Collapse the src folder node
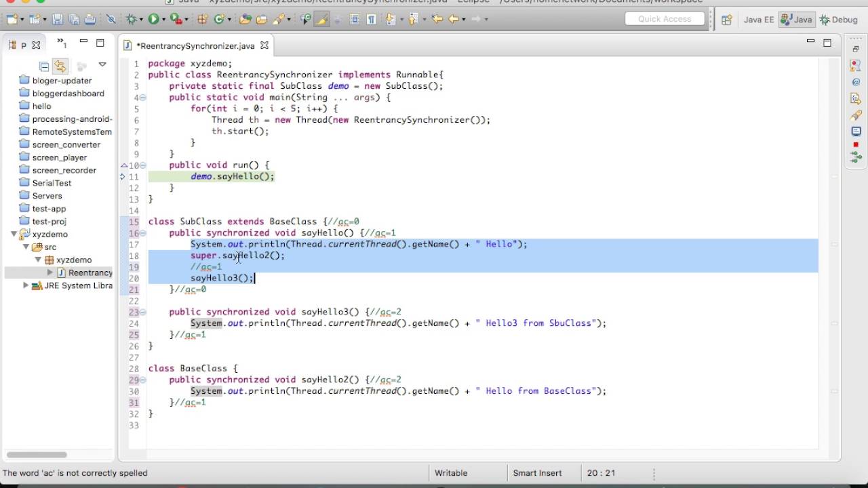Image resolution: width=868 pixels, height=488 pixels. pos(26,247)
